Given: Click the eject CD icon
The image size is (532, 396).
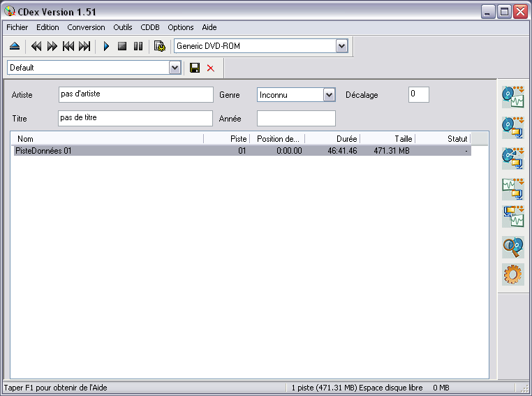Looking at the screenshot, I should click(x=15, y=46).
